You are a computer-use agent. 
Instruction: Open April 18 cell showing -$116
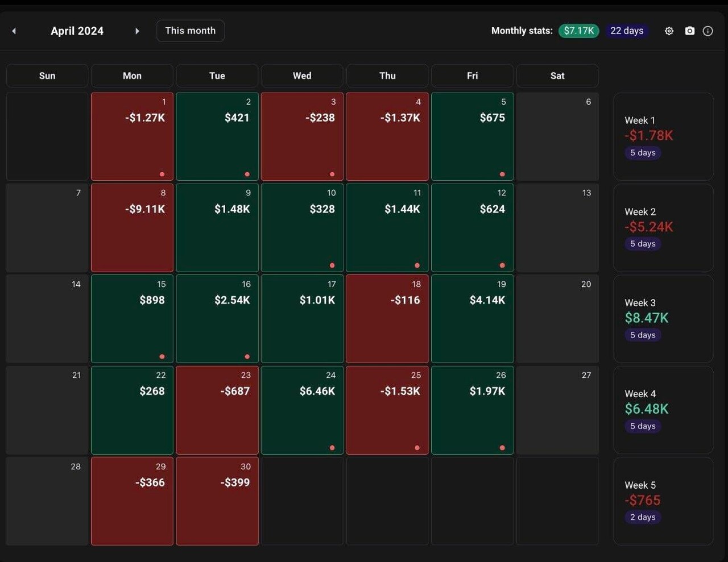coord(387,319)
